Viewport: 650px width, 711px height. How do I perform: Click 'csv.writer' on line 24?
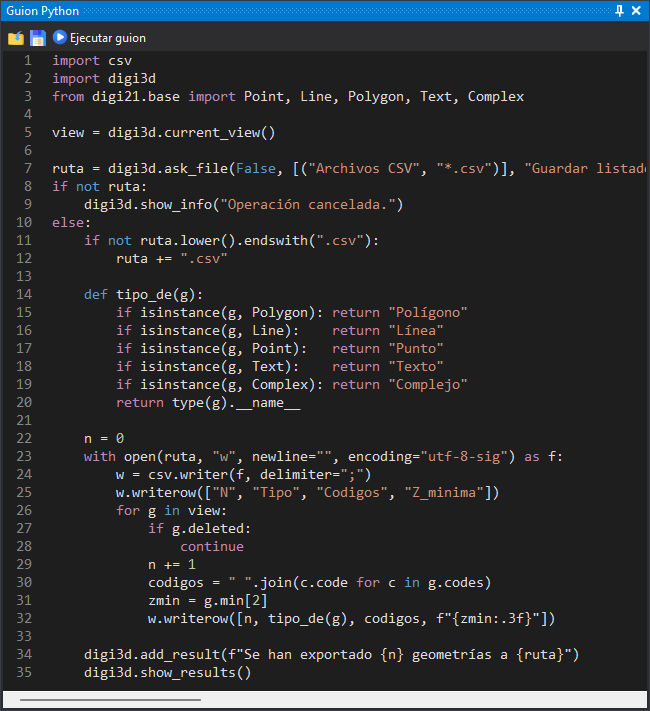coord(188,475)
